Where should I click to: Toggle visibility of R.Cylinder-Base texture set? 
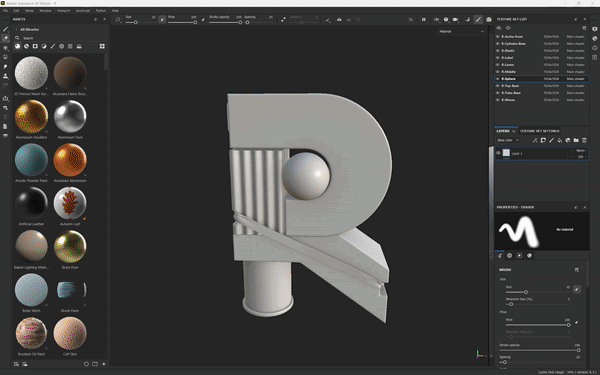pos(498,44)
